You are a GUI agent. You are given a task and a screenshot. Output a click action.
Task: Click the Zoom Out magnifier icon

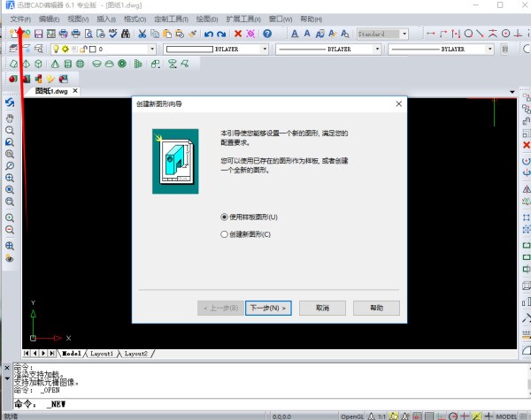[x=10, y=230]
